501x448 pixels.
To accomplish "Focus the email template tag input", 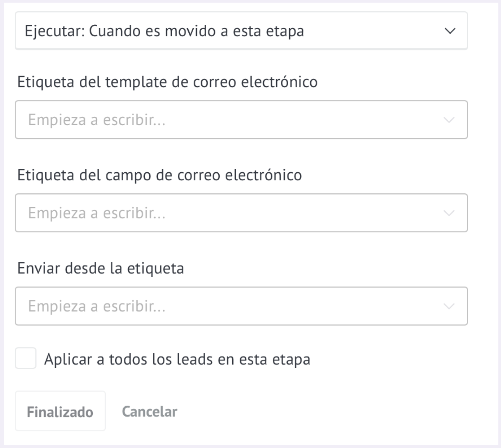I will click(x=241, y=120).
